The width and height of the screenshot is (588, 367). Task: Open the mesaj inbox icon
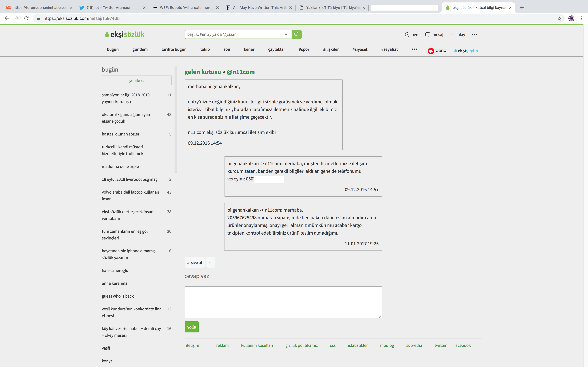pos(428,34)
